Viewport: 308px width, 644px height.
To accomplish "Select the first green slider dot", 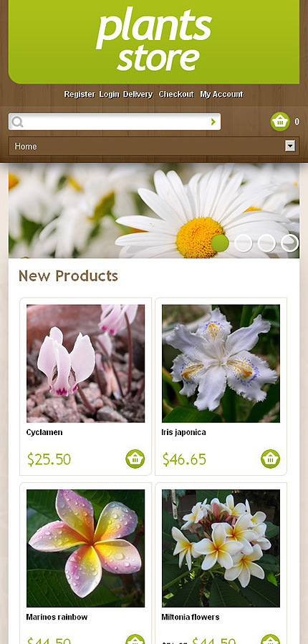I will (220, 243).
